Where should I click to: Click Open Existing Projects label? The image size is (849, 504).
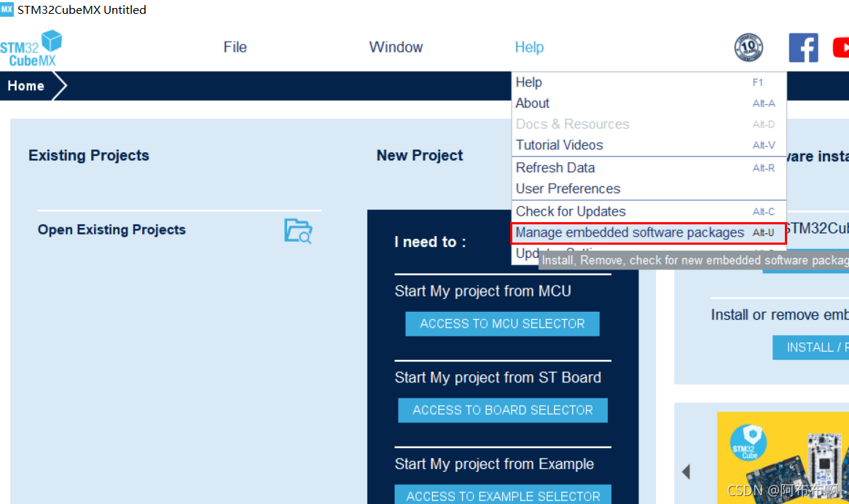pos(111,229)
